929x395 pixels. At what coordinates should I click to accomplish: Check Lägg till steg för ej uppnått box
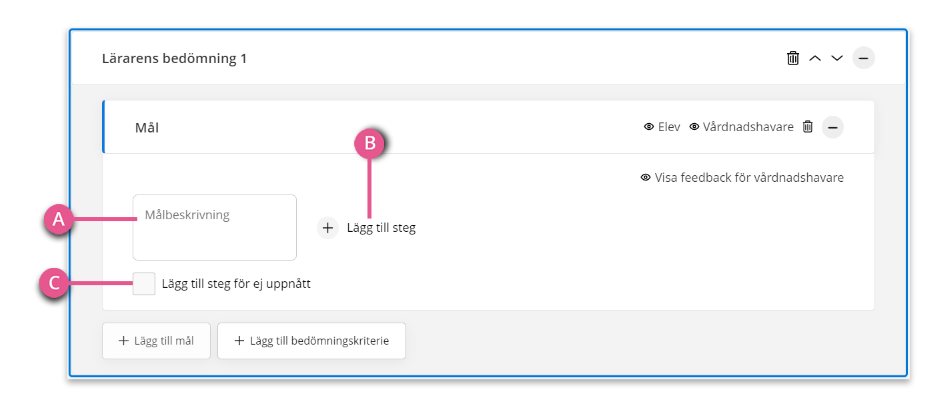pyautogui.click(x=144, y=284)
